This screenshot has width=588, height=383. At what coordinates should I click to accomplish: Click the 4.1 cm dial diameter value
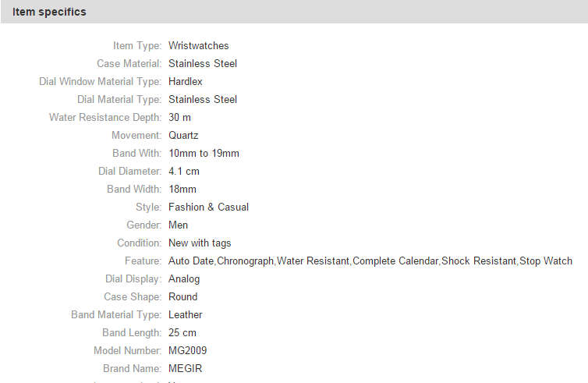coord(184,172)
